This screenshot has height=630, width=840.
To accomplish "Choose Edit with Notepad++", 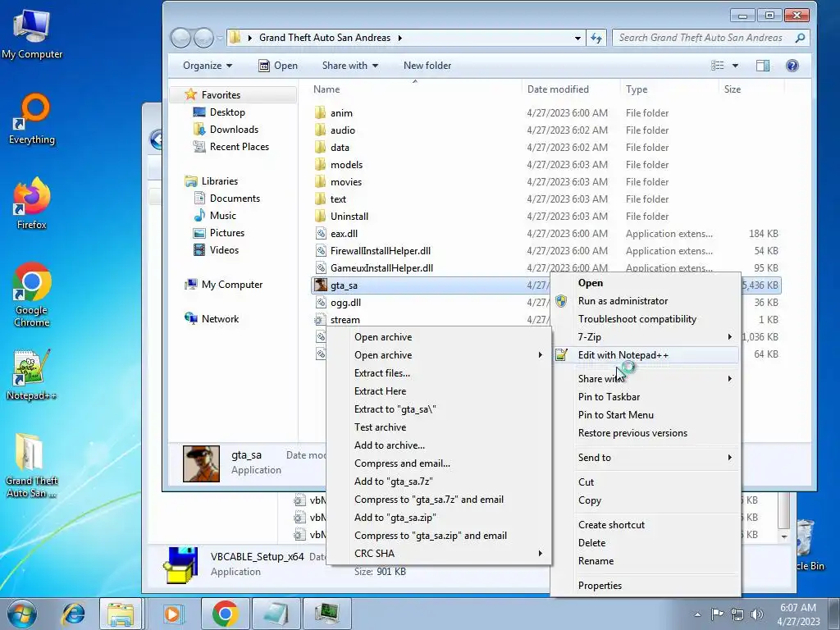I will pos(646,355).
